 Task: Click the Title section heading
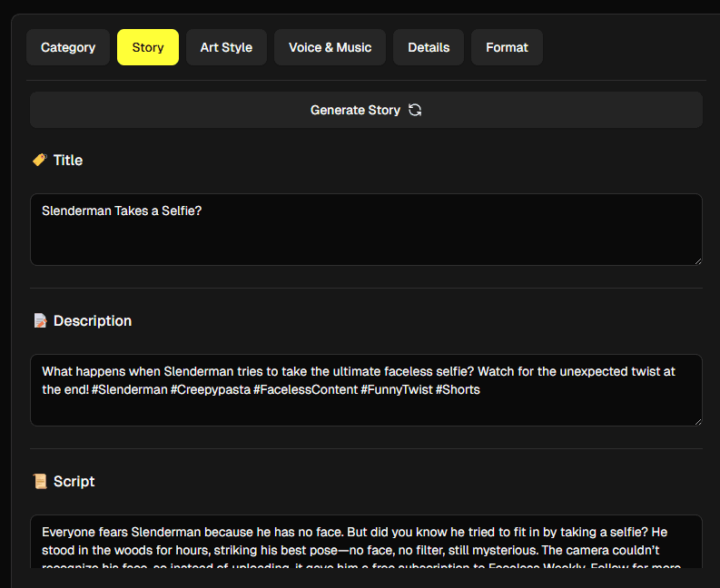pyautogui.click(x=68, y=161)
